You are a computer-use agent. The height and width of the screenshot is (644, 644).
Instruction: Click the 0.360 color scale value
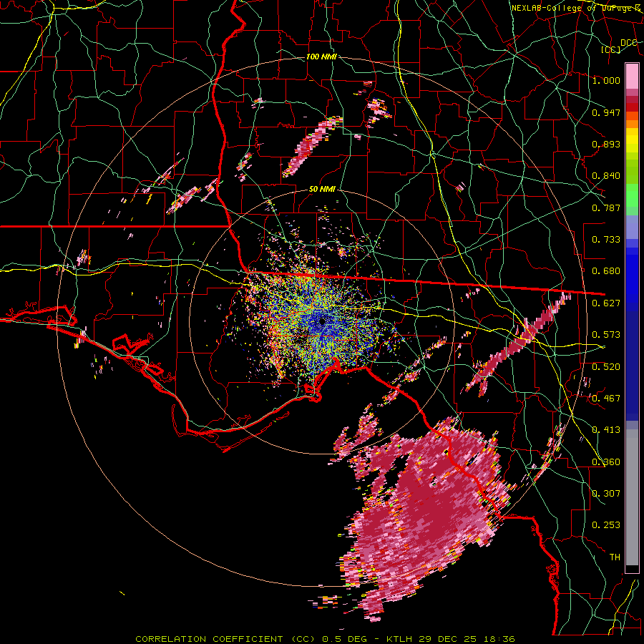pyautogui.click(x=606, y=462)
